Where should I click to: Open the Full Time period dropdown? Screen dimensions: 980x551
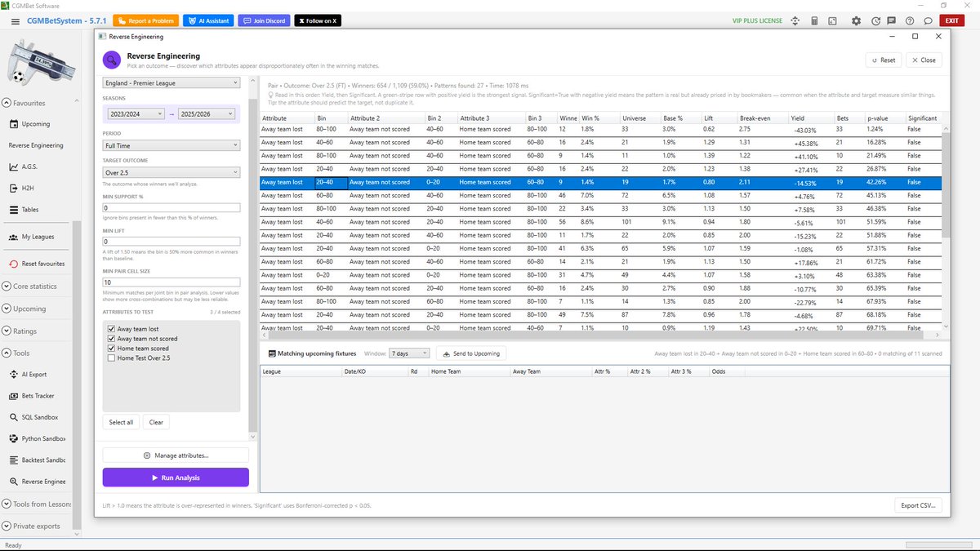171,145
